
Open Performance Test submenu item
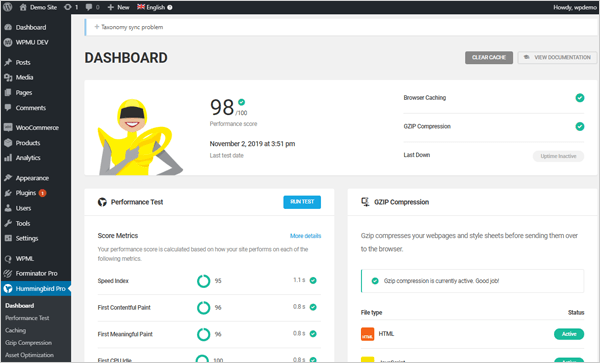coord(27,318)
